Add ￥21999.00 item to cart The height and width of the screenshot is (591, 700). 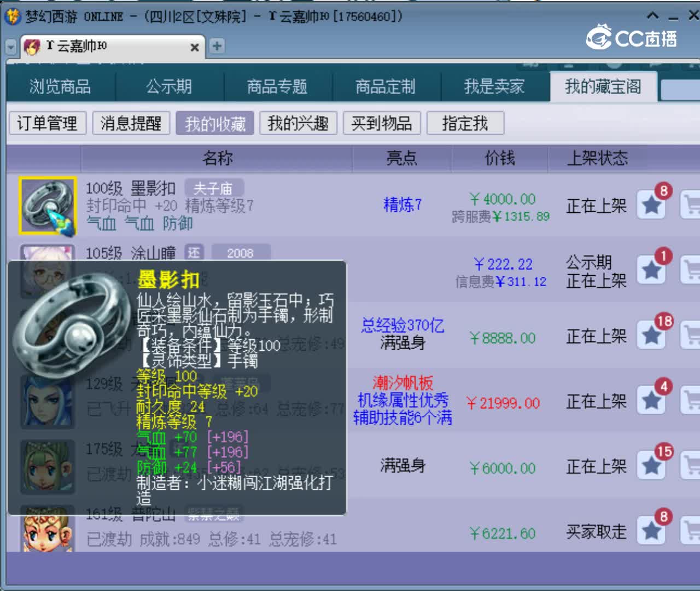tap(690, 401)
